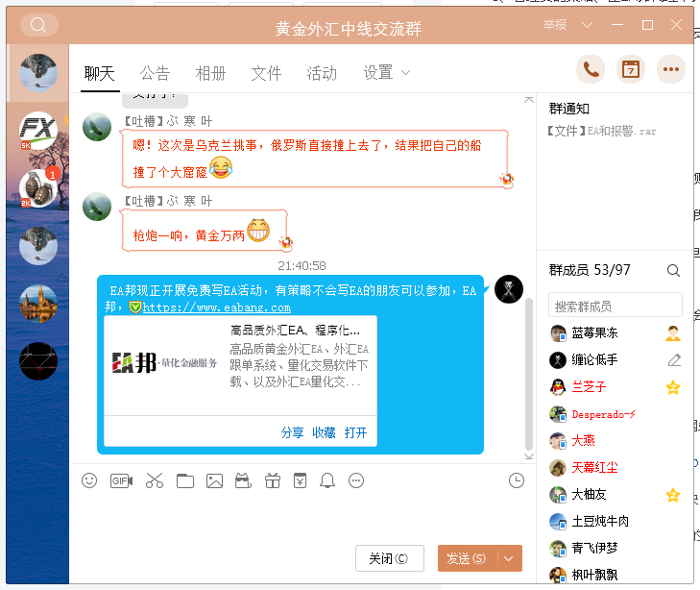This screenshot has width=700, height=590.
Task: Open grenade avatar chat with unread badge
Action: click(38, 188)
